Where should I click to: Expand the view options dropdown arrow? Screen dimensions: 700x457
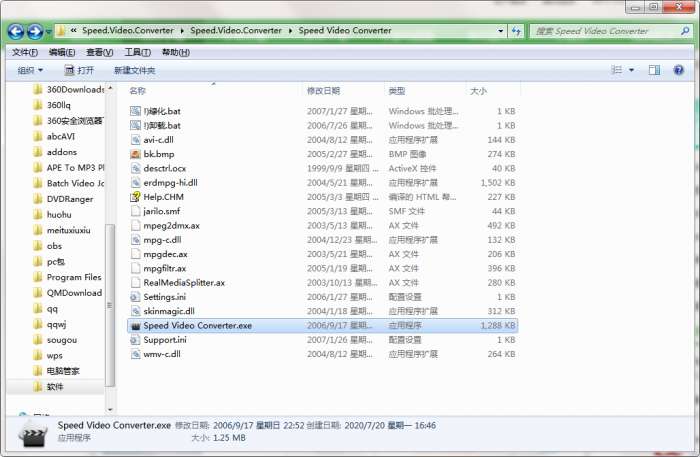631,70
